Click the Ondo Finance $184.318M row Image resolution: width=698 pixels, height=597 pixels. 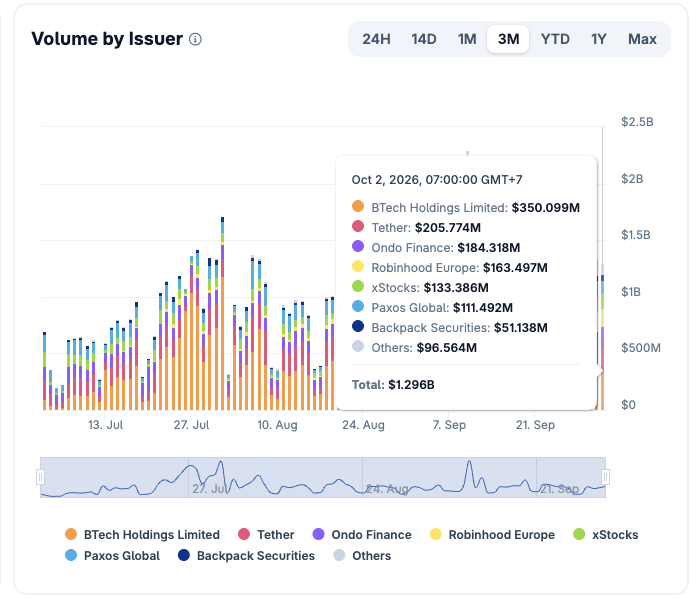(x=436, y=248)
